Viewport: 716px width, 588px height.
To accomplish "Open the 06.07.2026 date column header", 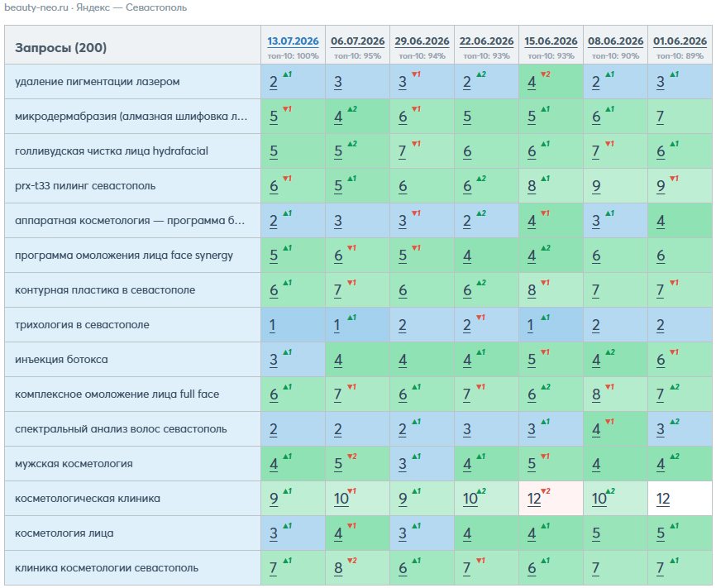I will 357,41.
